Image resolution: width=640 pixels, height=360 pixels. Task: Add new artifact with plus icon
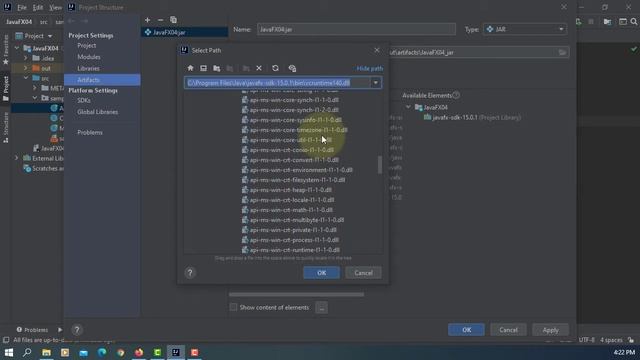147,20
